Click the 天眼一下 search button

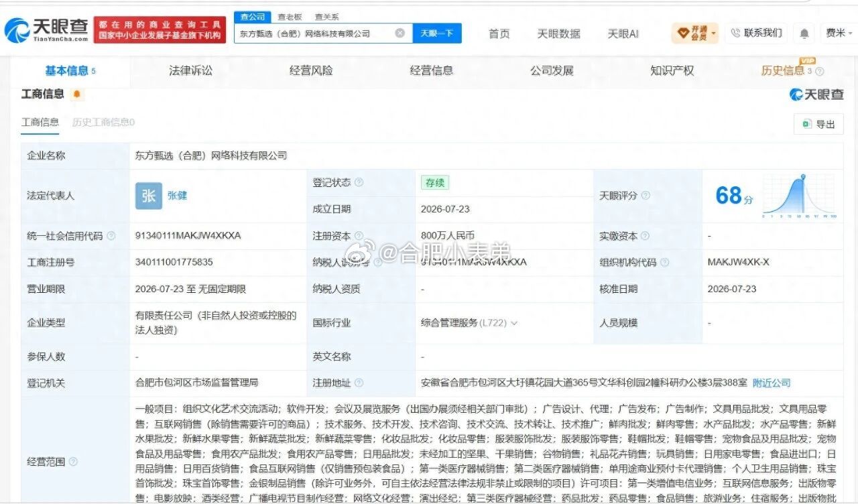437,33
